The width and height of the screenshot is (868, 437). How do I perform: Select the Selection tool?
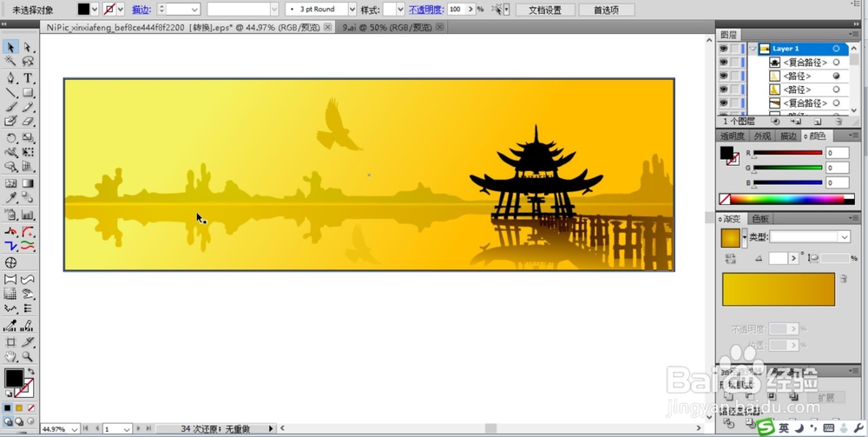(x=10, y=48)
